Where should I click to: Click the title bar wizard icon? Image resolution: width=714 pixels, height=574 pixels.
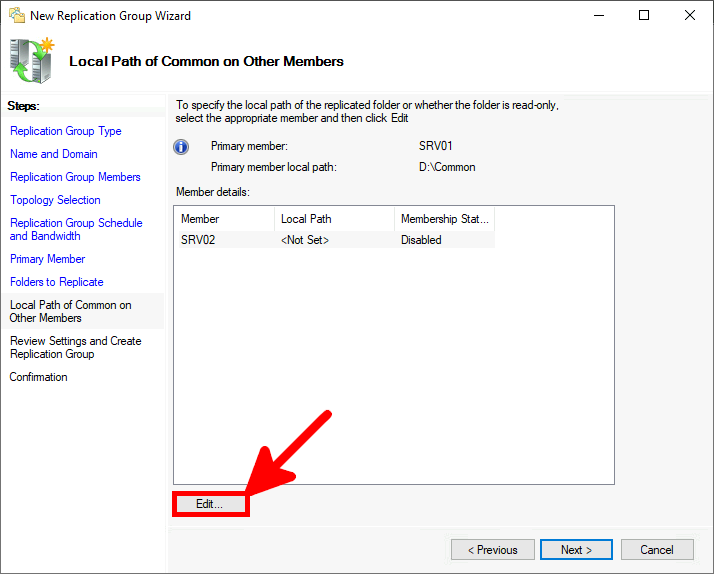coord(17,15)
